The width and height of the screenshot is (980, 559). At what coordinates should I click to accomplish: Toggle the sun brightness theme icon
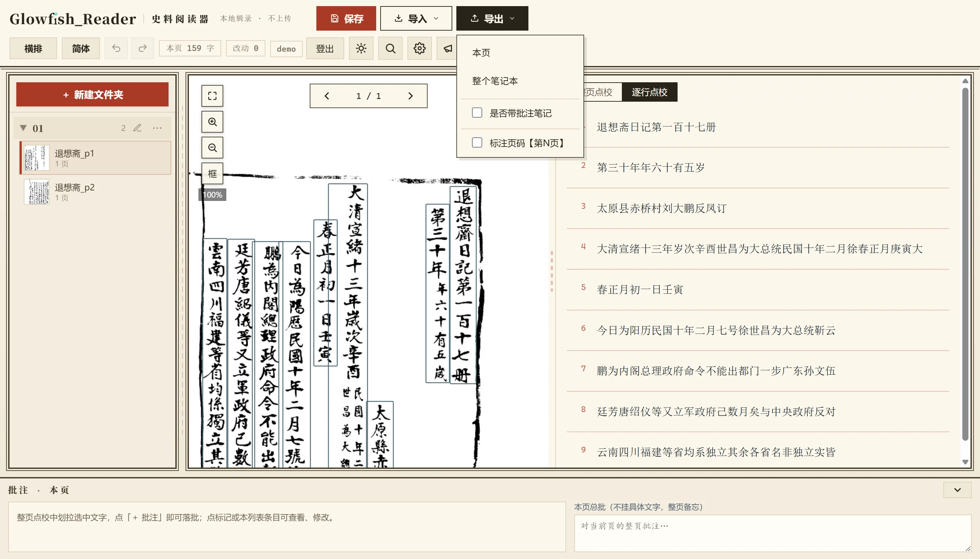361,48
